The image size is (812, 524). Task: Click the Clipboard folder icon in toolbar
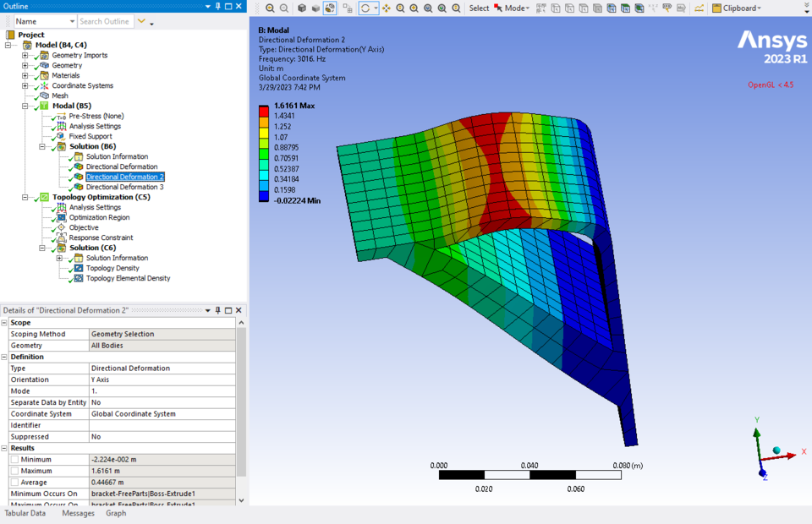pyautogui.click(x=716, y=8)
